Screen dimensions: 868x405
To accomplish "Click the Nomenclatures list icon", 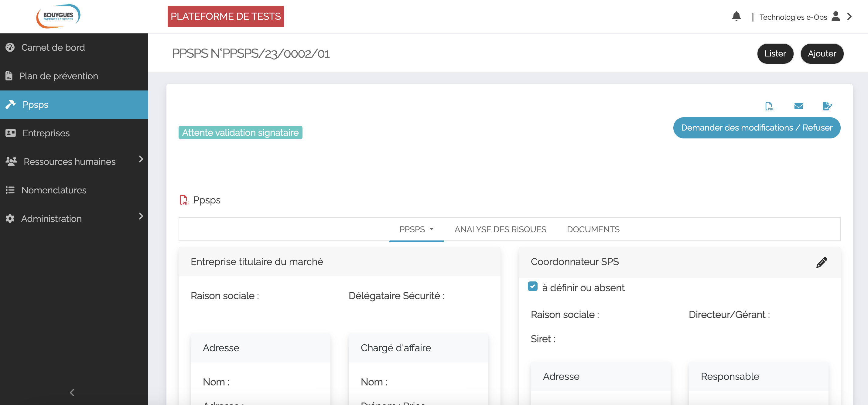I will coord(10,190).
